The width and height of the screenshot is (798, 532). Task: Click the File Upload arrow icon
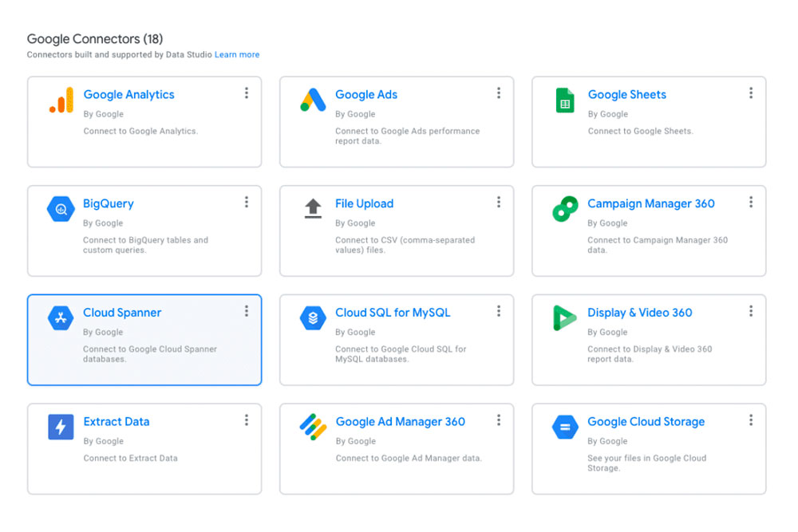(313, 208)
